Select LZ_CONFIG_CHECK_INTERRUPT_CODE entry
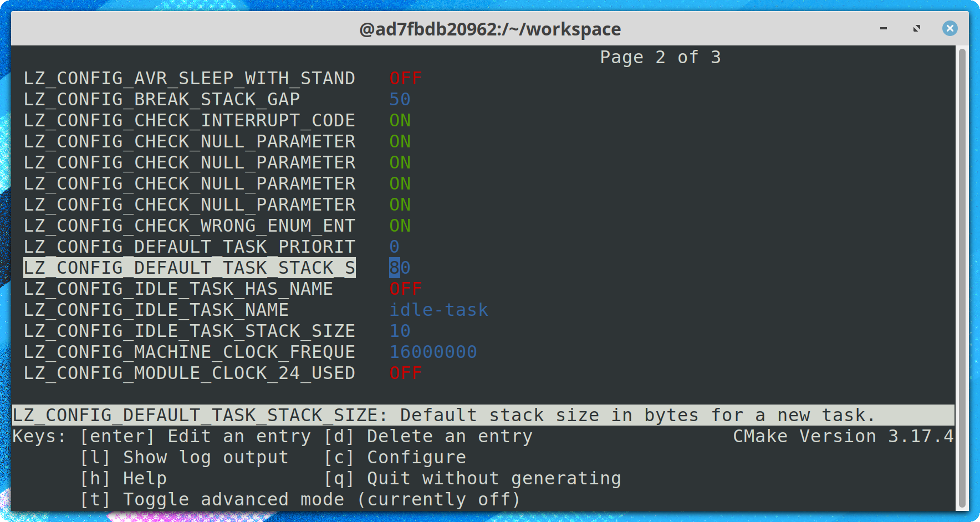 click(x=190, y=120)
